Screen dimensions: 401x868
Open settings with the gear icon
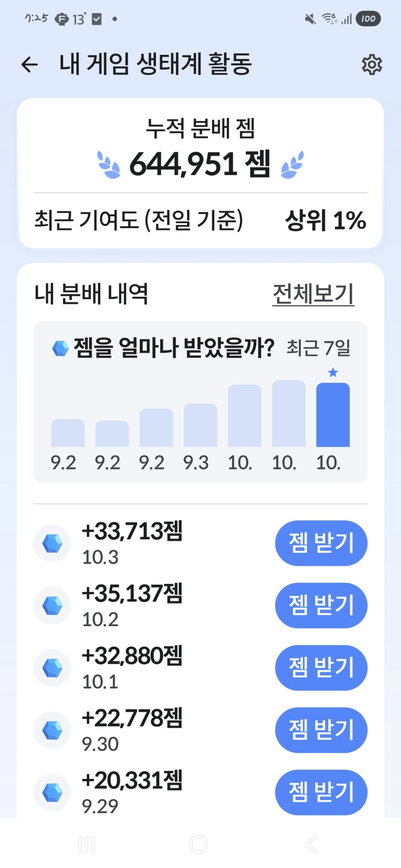click(372, 65)
